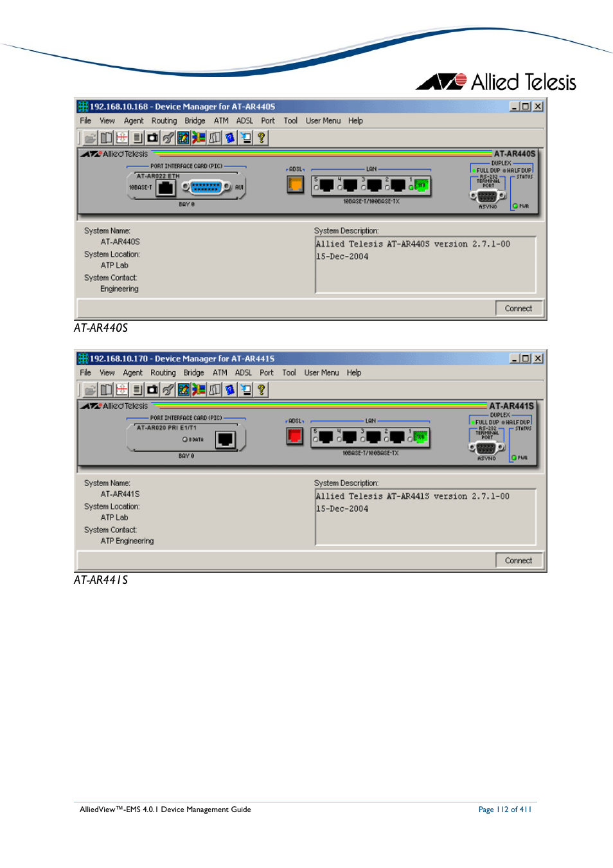Select LAN port 4 on AT-AR441S device
Viewport: 613px width, 868px height.
click(350, 437)
